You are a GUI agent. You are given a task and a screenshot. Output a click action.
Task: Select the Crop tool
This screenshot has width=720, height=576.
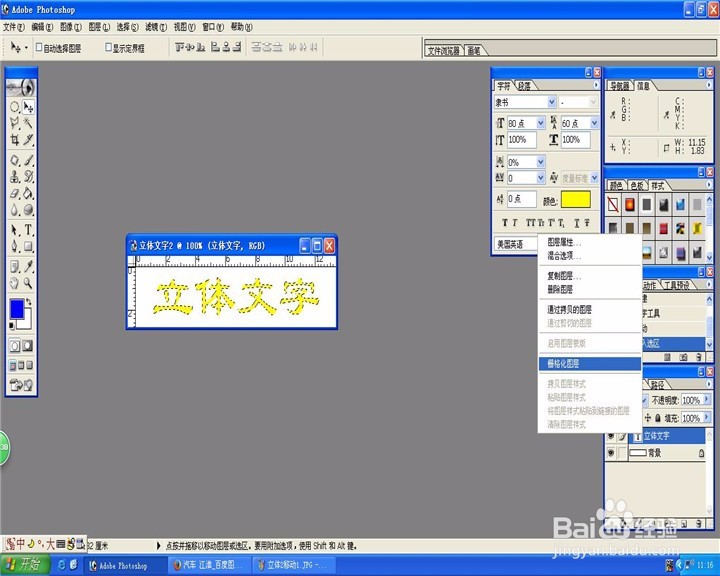15,140
